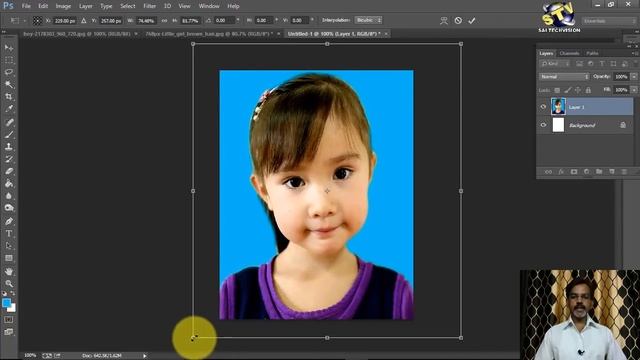Select the Eraser tool
The image size is (640, 360).
coord(9,171)
